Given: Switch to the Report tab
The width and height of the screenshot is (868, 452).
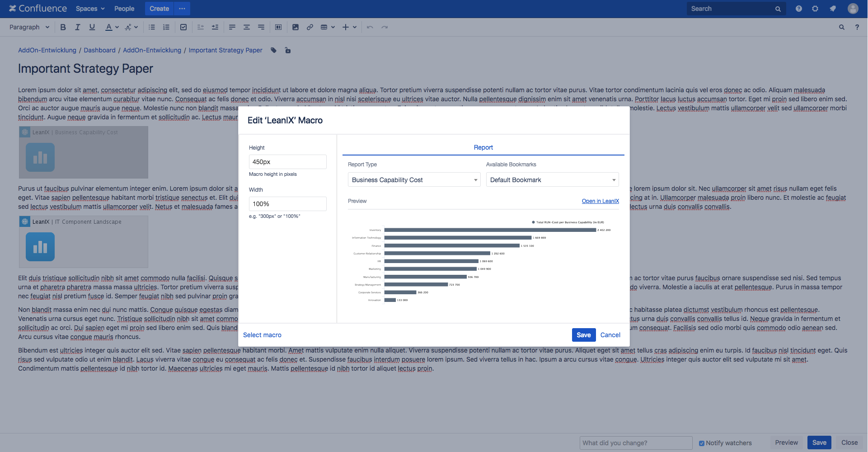Looking at the screenshot, I should [x=483, y=147].
